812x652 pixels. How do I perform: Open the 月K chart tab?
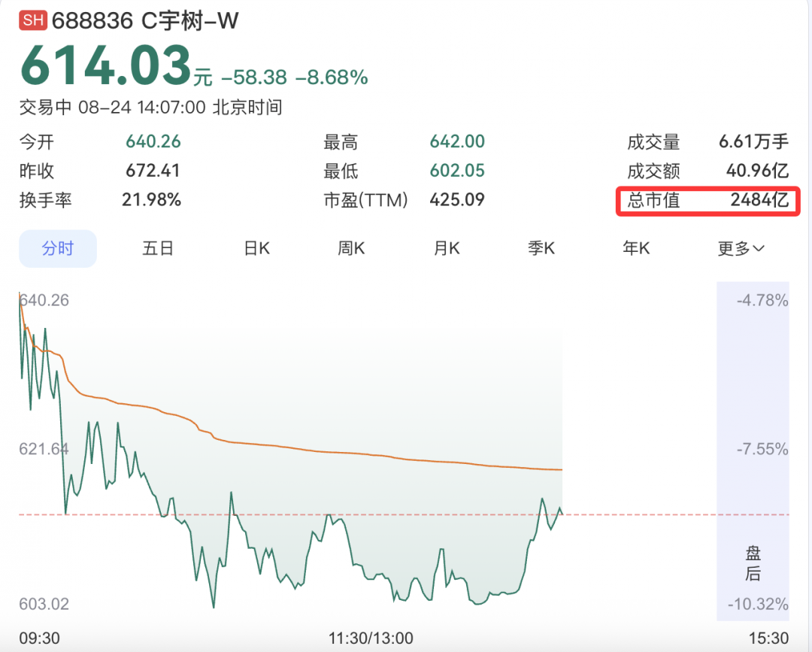[x=447, y=249]
